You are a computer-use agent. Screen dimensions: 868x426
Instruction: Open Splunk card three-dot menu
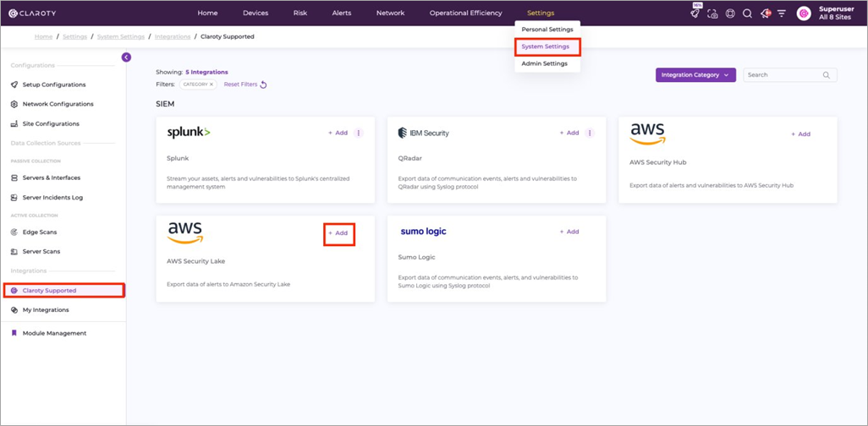[x=359, y=133]
